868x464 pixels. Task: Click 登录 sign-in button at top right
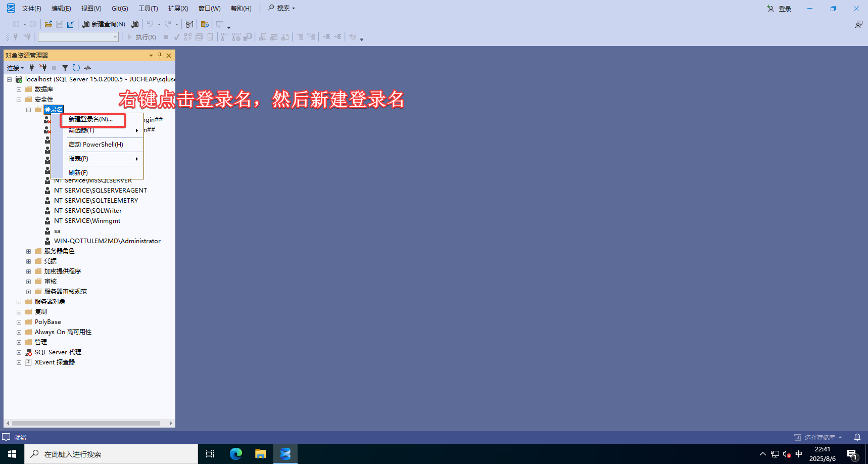[779, 9]
